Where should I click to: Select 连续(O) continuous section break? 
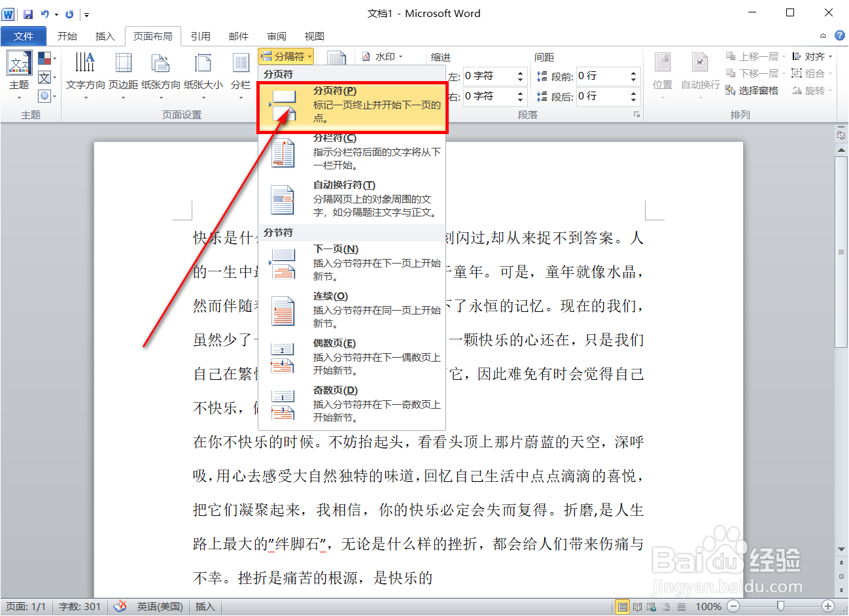(352, 310)
